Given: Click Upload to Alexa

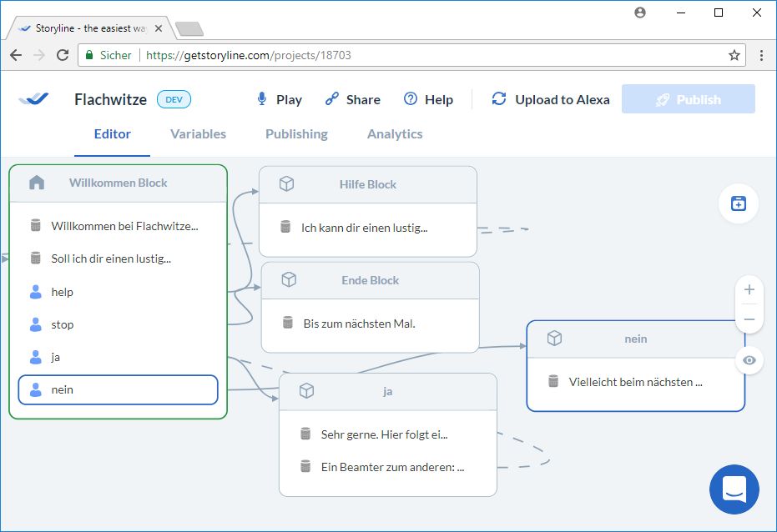Looking at the screenshot, I should pos(551,99).
